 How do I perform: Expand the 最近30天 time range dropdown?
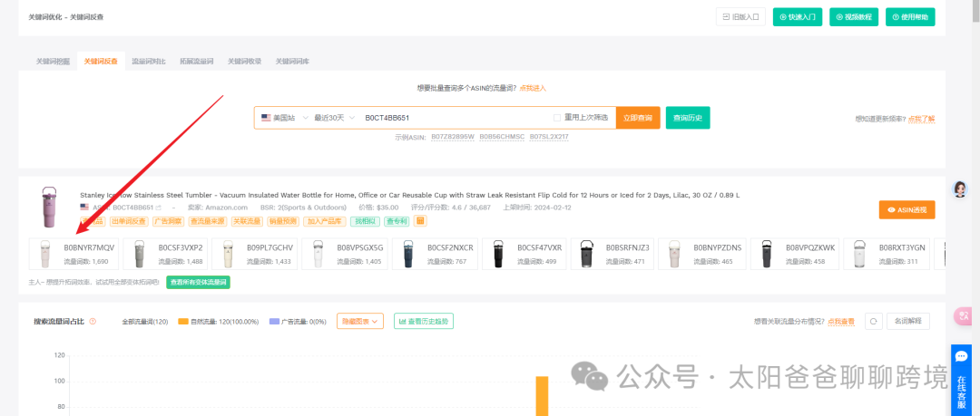(335, 118)
